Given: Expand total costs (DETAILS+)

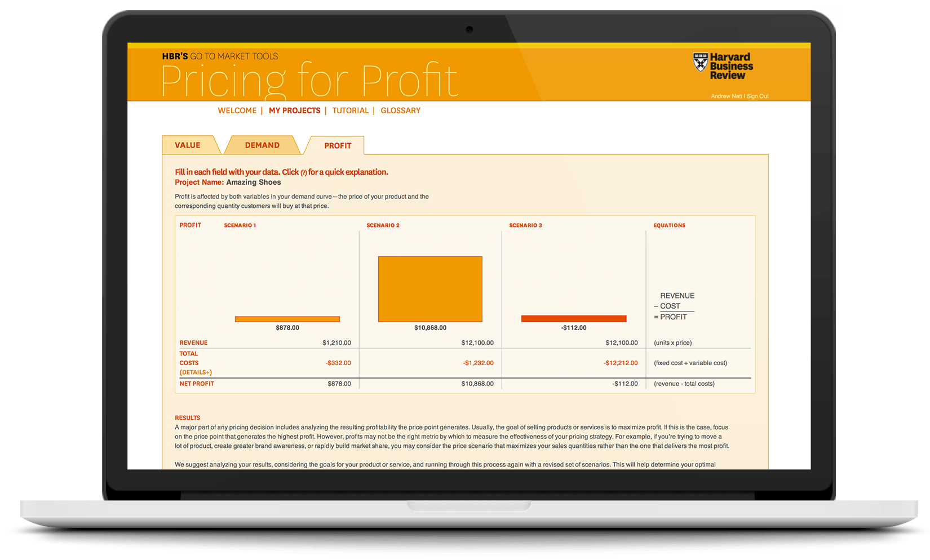Looking at the screenshot, I should 196,372.
